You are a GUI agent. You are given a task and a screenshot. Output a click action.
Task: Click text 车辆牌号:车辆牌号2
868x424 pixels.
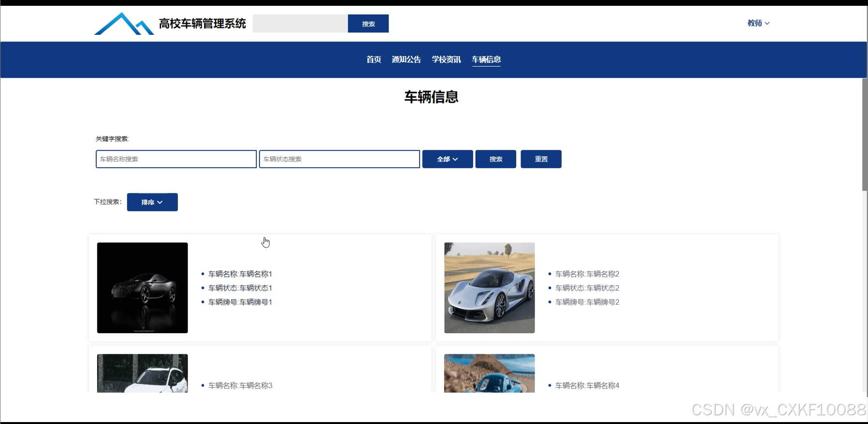click(587, 302)
